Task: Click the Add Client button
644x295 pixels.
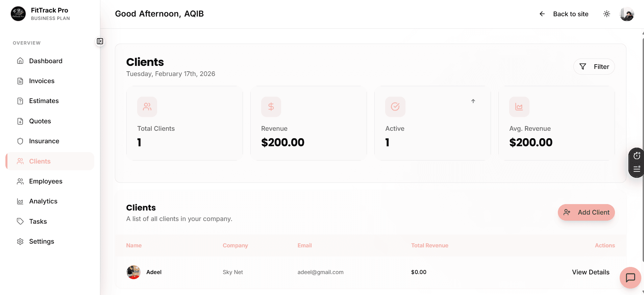Action: tap(586, 212)
